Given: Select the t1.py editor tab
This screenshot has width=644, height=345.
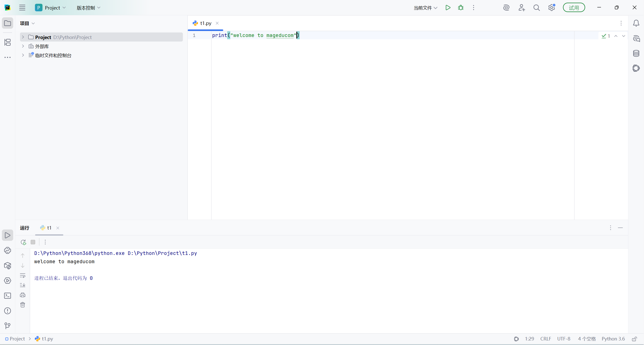Looking at the screenshot, I should 205,23.
